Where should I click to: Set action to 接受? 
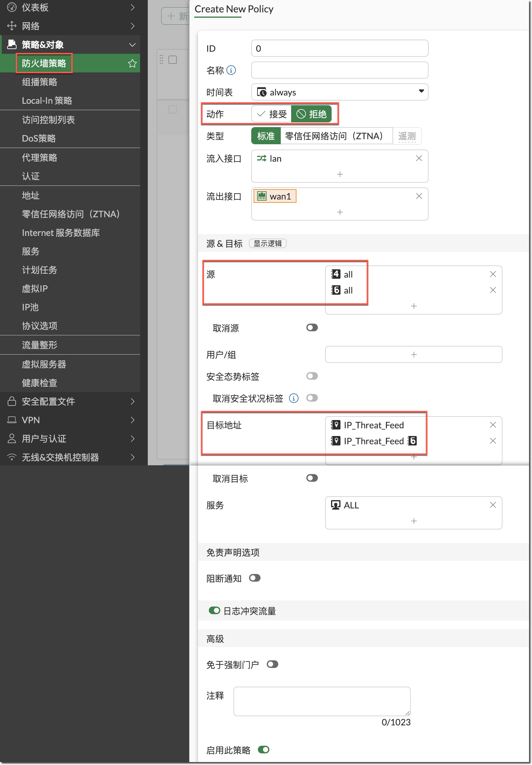pos(272,114)
